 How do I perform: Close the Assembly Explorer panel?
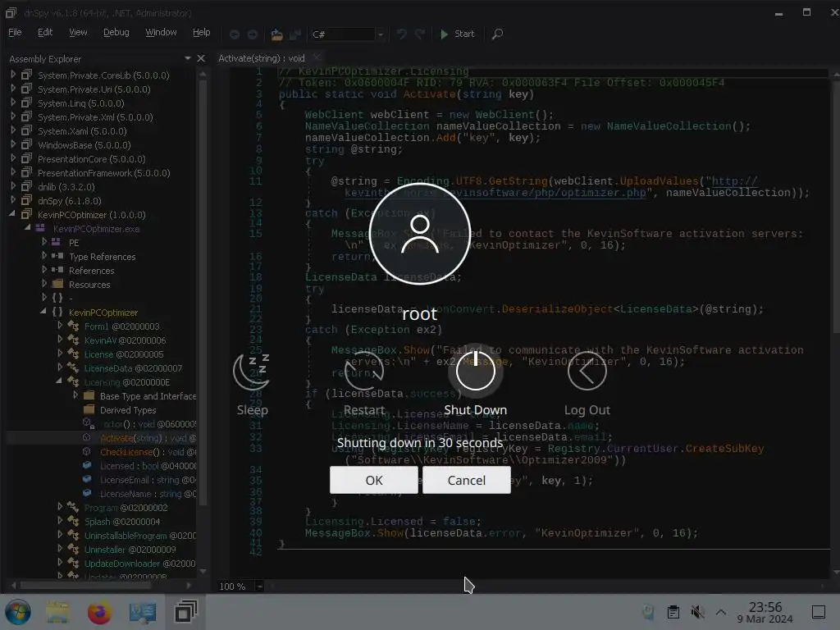point(201,58)
